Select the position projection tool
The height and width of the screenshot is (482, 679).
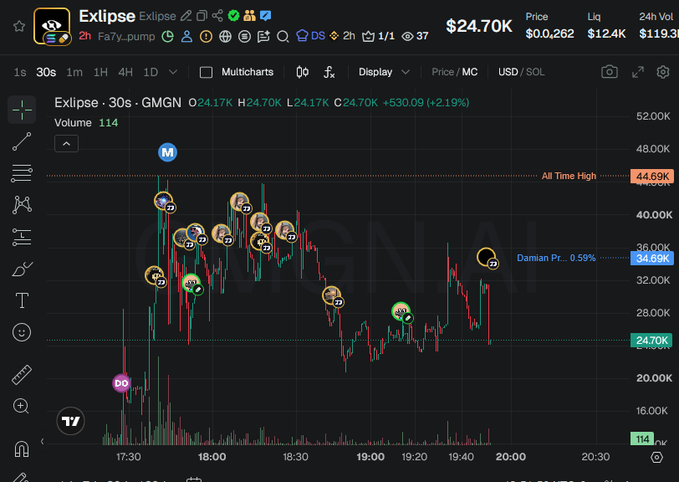22,237
